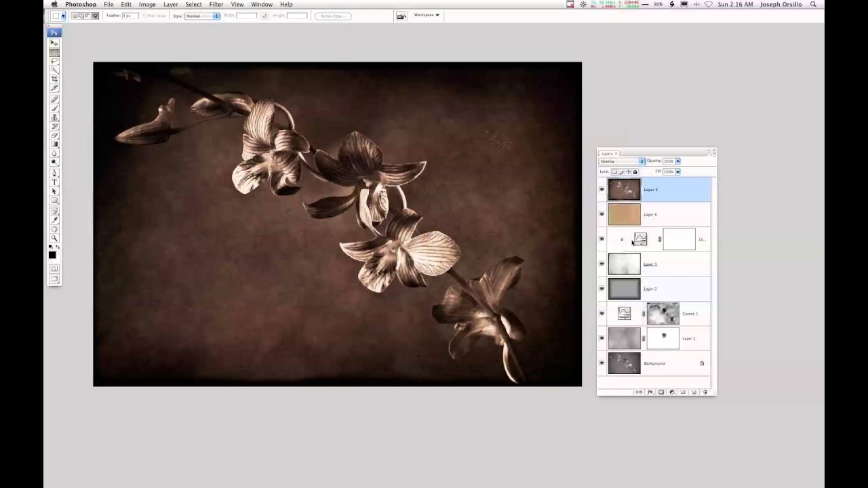Select the Type tool

tap(54, 182)
